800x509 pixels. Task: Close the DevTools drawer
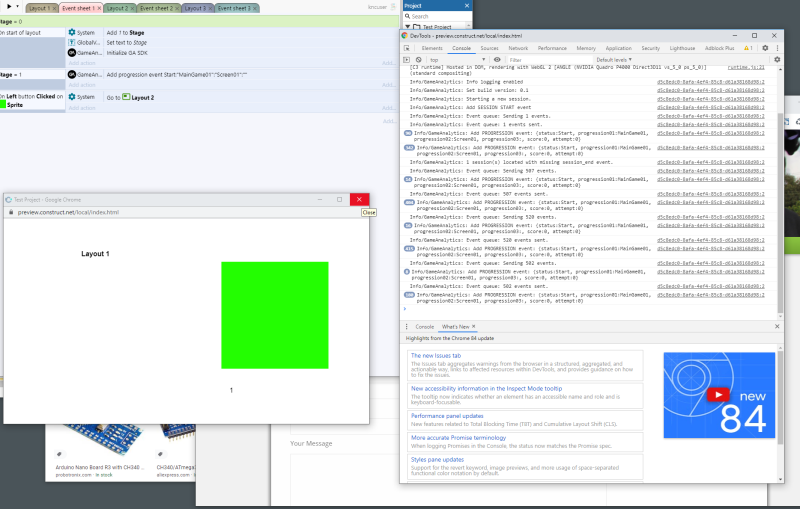777,326
